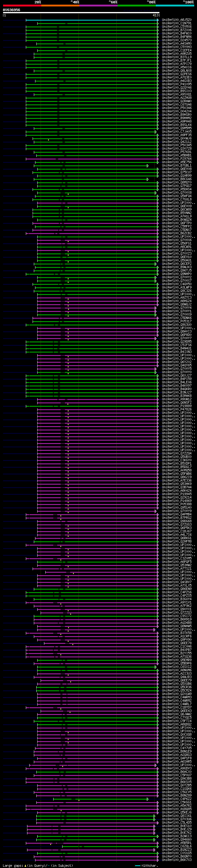Click the UniRef100_P47826 label
This screenshot has width=197, height=868.
176,410
